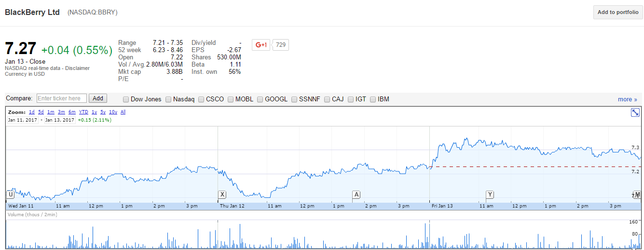Click the Vol / Avg. 2.80M/6.03M value
644x250 pixels.
[x=164, y=65]
